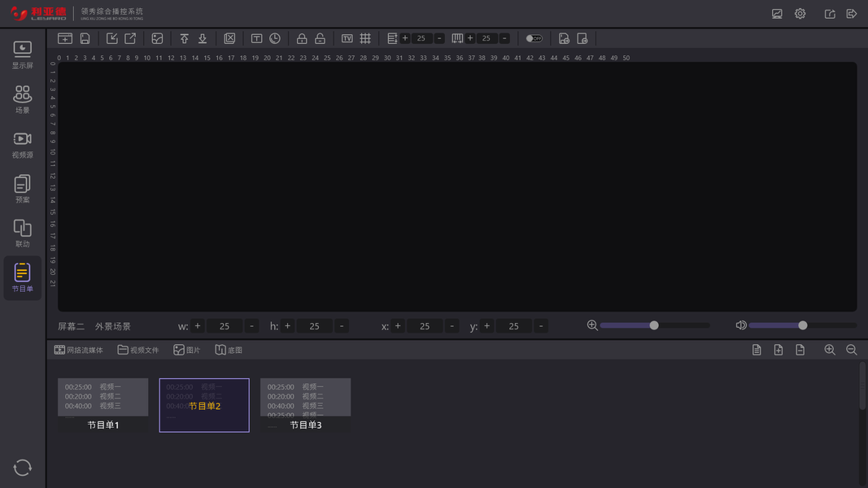Screen dimensions: 868x488
Task: Increase the y position value
Action: point(486,326)
